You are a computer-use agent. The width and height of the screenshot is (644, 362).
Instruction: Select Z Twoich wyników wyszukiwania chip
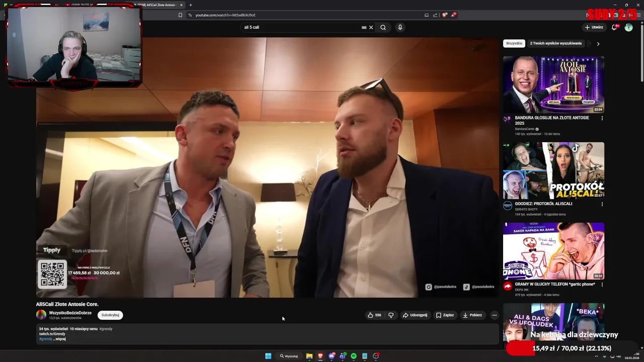[555, 43]
